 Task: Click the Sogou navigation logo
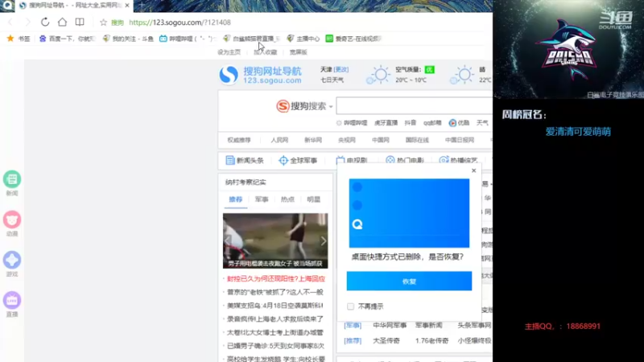point(260,75)
